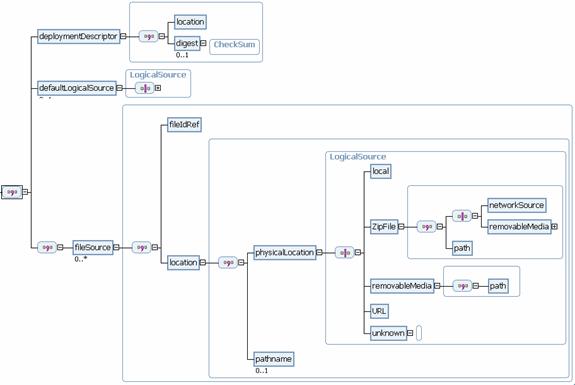575x385 pixels.
Task: Collapse sequence left of fileSource
Action: coord(60,248)
